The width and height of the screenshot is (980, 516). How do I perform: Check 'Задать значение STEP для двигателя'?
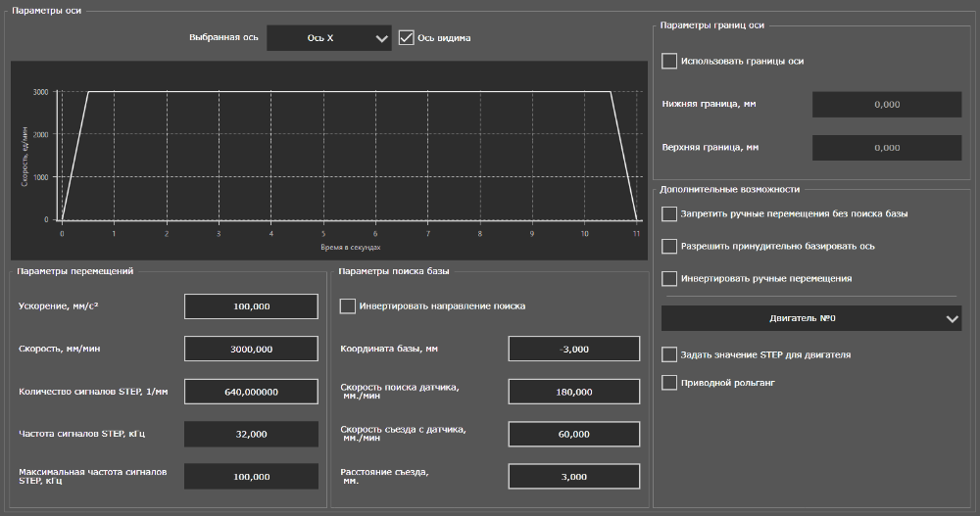coord(668,354)
